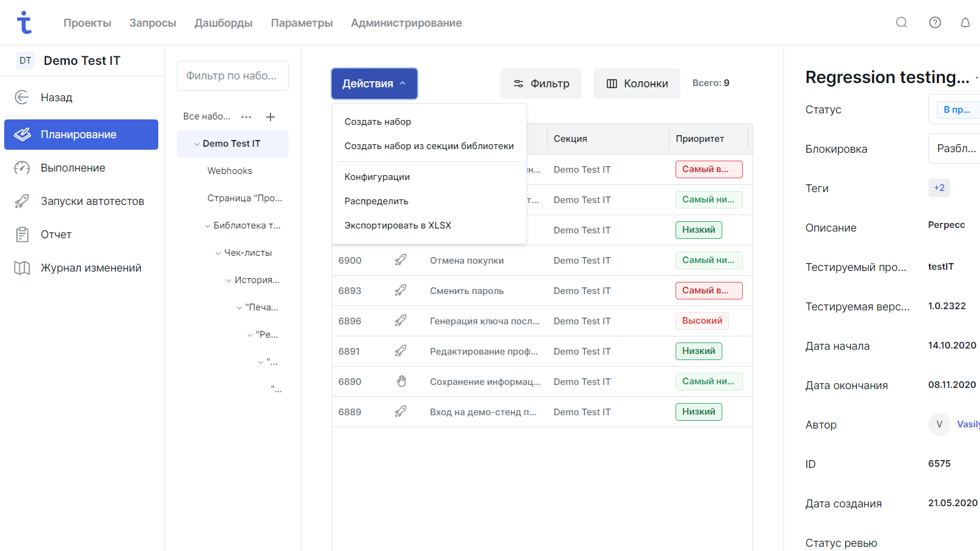The height and width of the screenshot is (551, 980).
Task: Select the Страница "Про... tree item
Action: [x=245, y=198]
